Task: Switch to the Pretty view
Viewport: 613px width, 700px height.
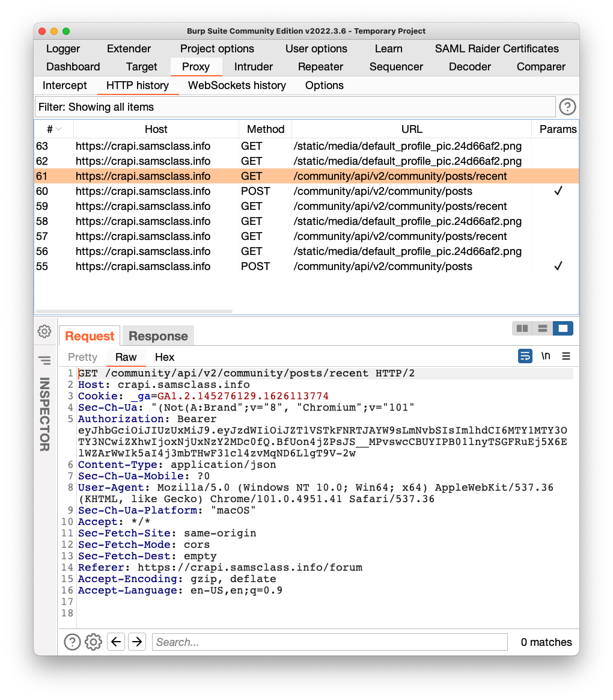Action: pyautogui.click(x=82, y=357)
